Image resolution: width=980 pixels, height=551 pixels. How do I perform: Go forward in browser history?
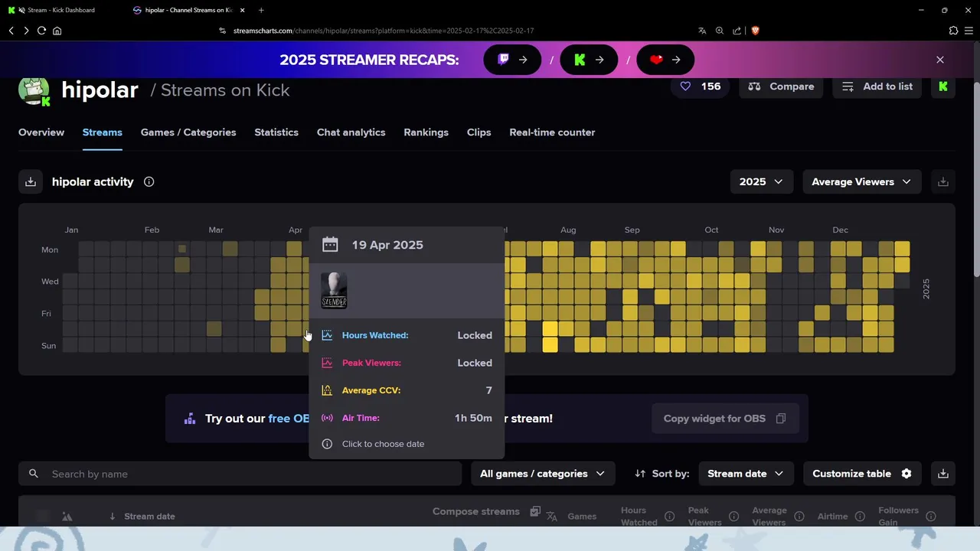pos(26,31)
